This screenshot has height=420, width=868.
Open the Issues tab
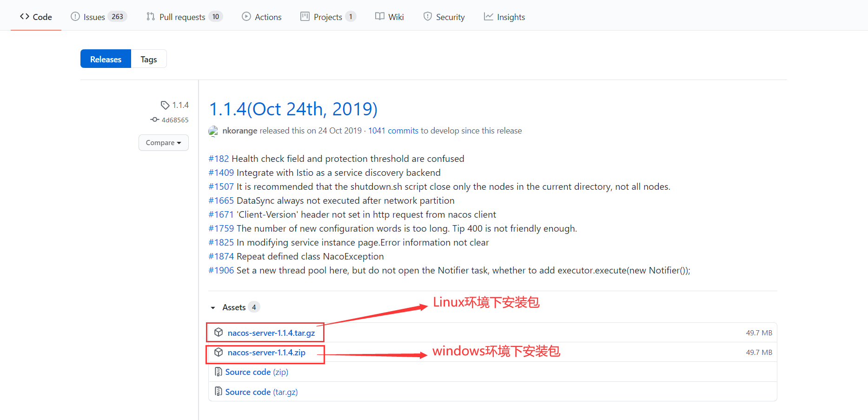click(99, 17)
